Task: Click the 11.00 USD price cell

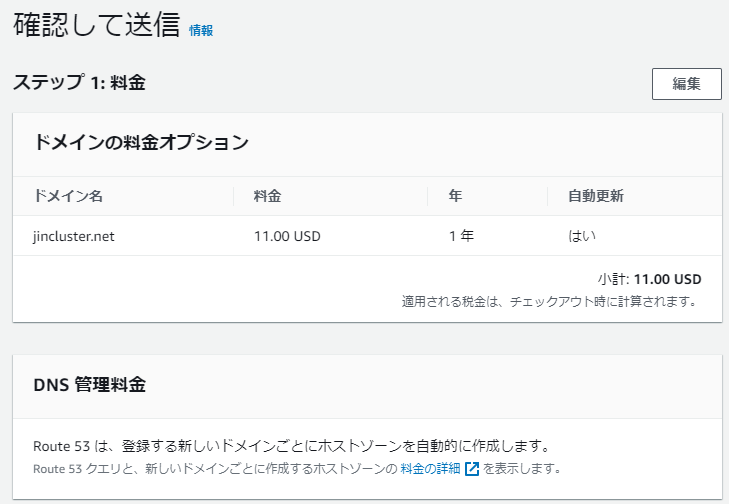Action: (x=287, y=236)
